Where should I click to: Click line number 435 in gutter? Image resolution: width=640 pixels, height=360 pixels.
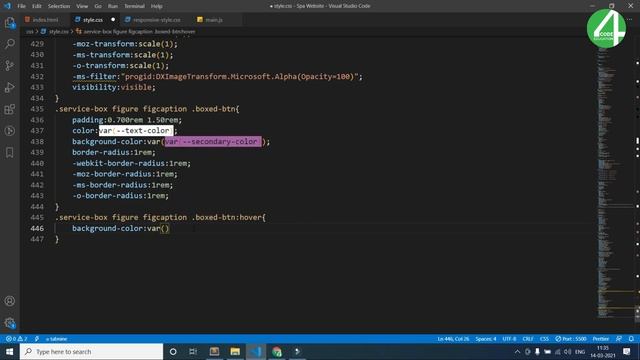(37, 109)
